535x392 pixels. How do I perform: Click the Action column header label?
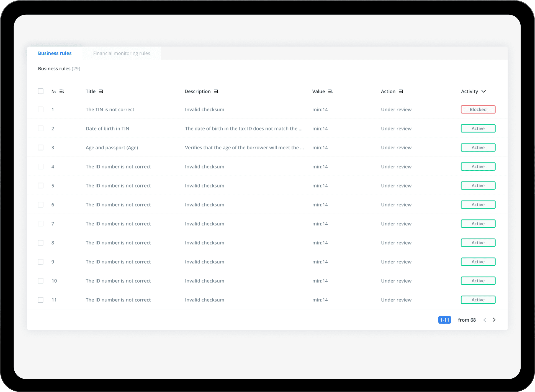388,91
